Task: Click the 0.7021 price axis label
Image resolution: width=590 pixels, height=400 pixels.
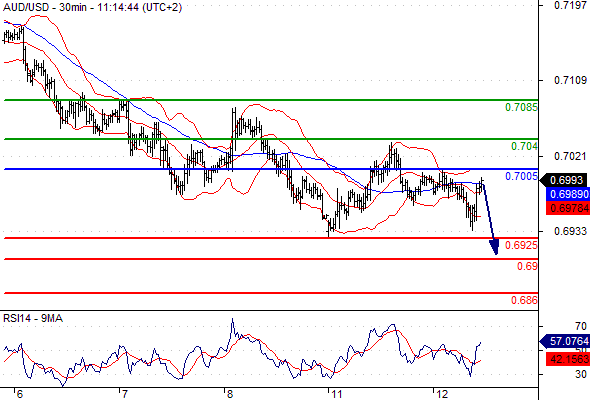Action: tap(570, 156)
